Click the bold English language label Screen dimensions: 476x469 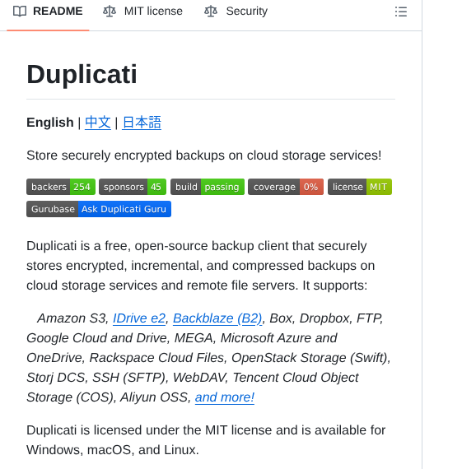click(x=50, y=123)
